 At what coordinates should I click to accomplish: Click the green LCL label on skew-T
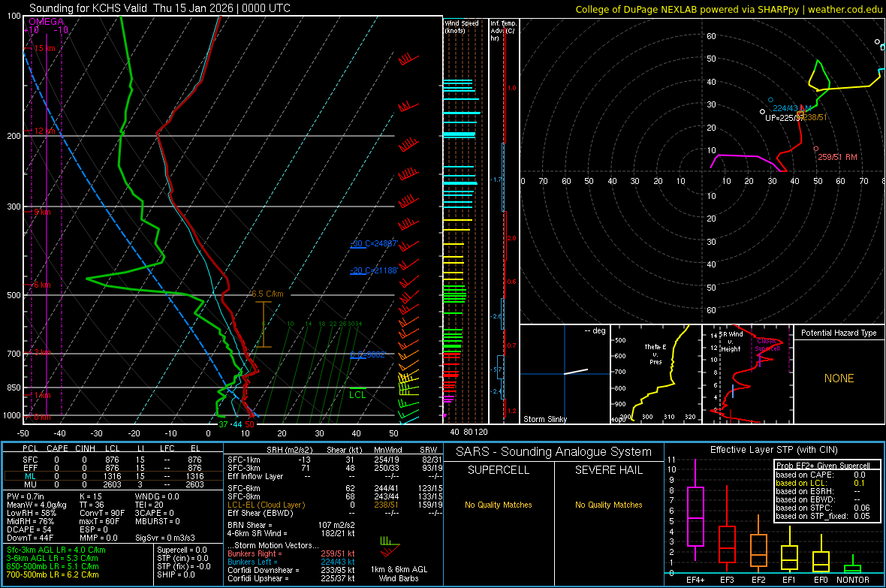[x=357, y=395]
